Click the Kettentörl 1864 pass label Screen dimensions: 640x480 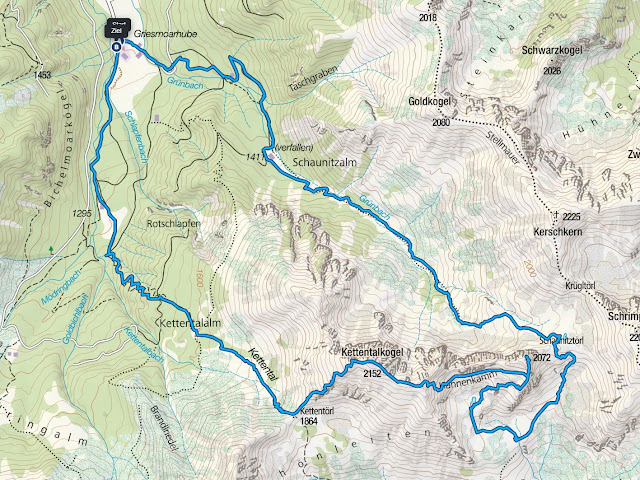pyautogui.click(x=316, y=416)
